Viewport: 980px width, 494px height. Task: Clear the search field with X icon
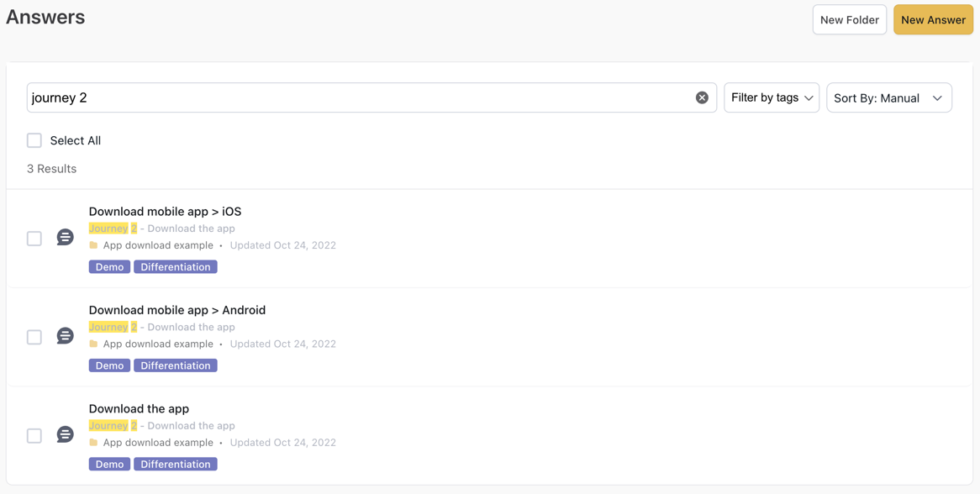pyautogui.click(x=702, y=97)
